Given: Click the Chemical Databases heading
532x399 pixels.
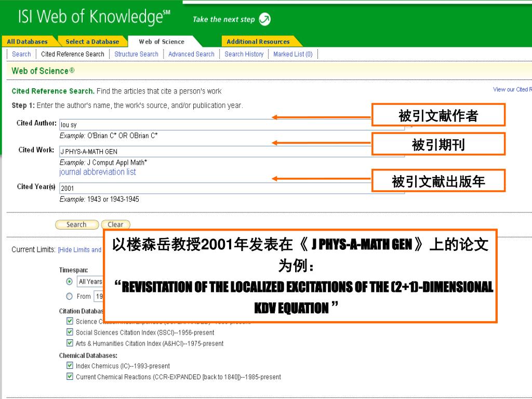Looking at the screenshot, I should coord(88,355).
